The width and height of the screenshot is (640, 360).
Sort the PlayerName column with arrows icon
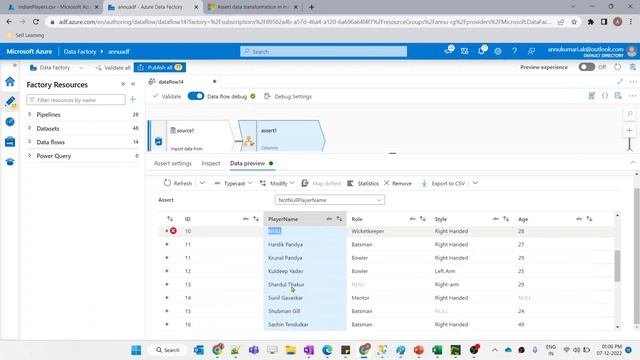click(x=339, y=219)
